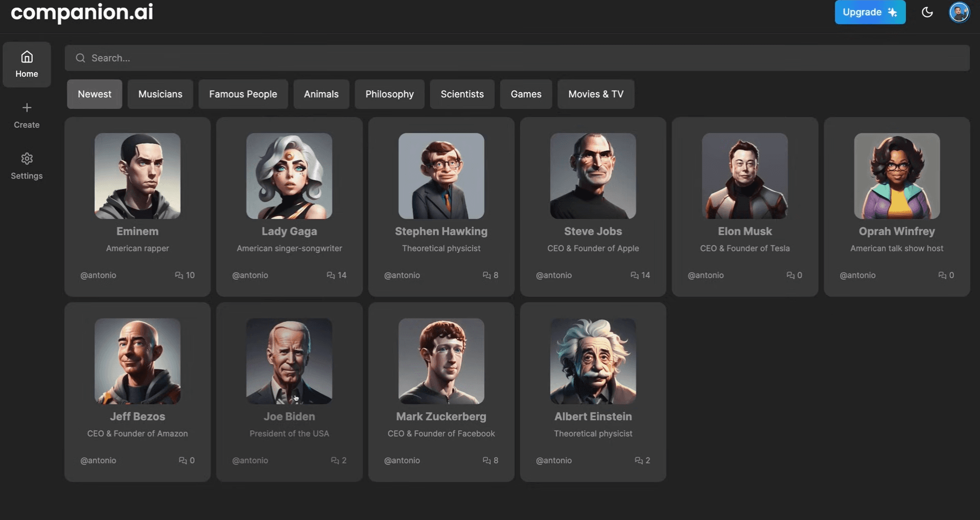Open the Home sidebar icon
Viewport: 980px width, 520px height.
(27, 57)
